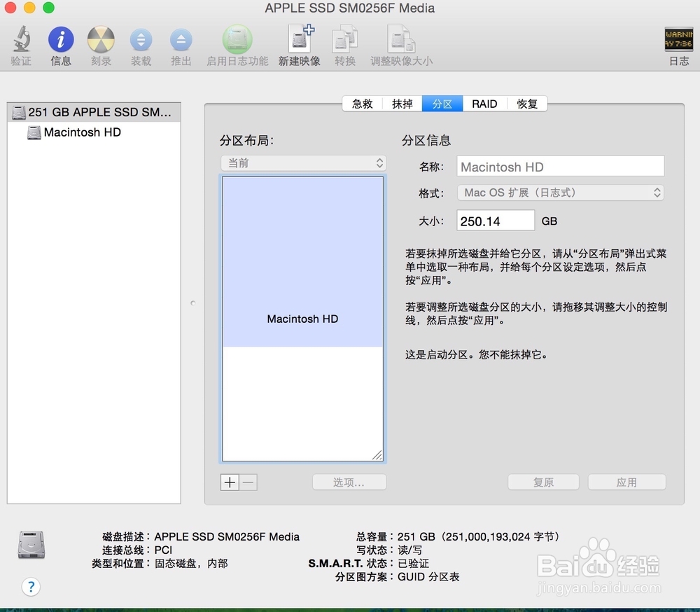This screenshot has width=700, height=612.
Task: Click the help question mark button
Action: 31,587
